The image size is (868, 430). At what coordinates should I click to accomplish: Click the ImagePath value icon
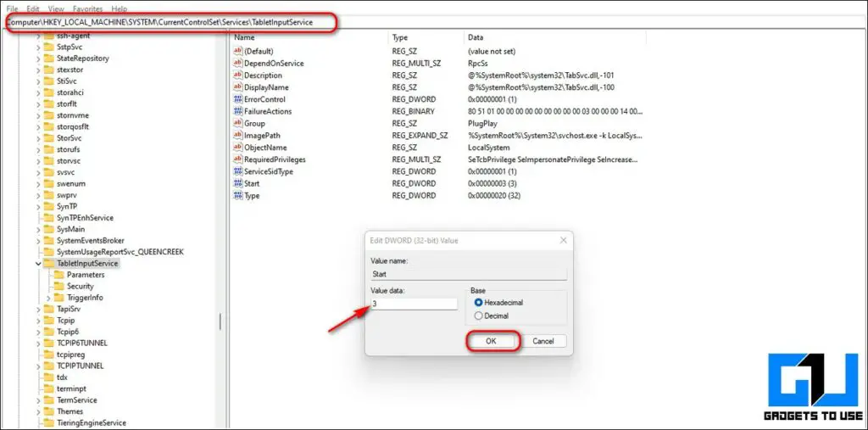coord(238,135)
